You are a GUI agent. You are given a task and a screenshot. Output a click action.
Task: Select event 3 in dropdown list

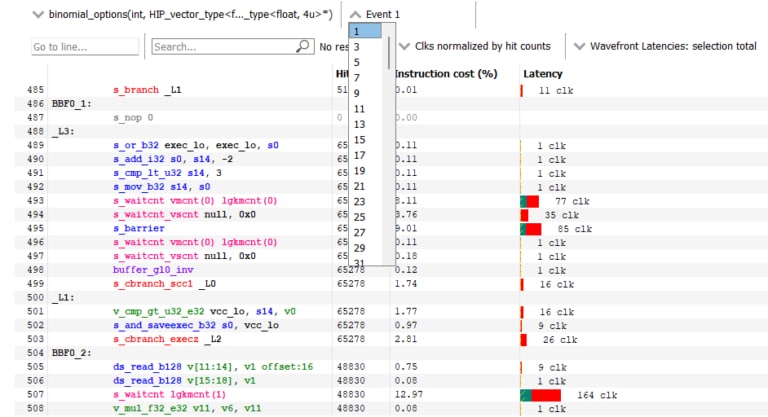(365, 47)
